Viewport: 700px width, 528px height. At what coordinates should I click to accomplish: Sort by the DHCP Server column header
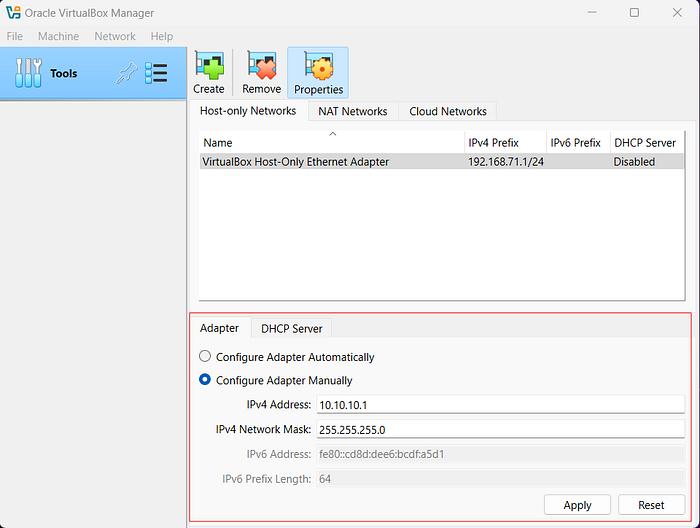pyautogui.click(x=647, y=142)
